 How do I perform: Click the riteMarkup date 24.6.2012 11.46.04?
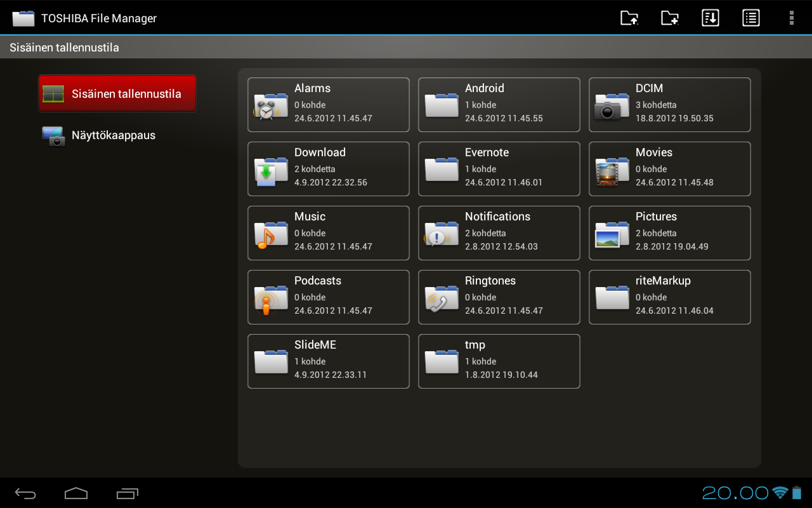click(x=674, y=311)
